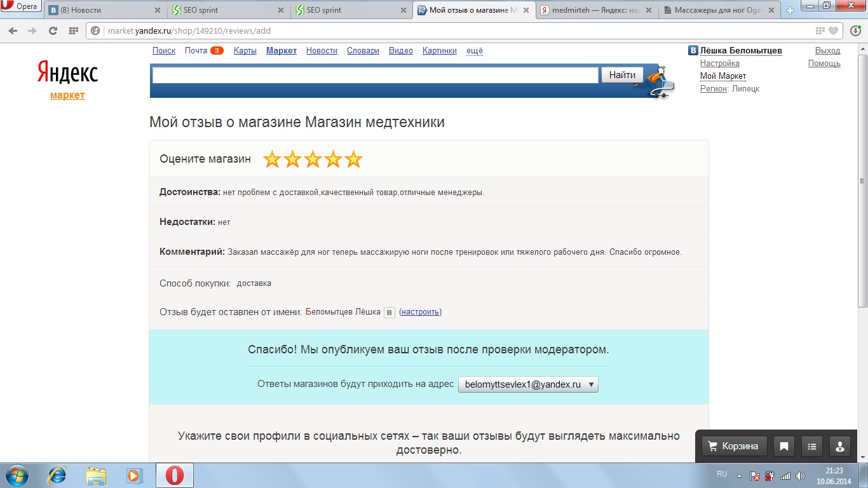Launch Internet Explorer from the taskbar
Viewport: 868px width, 488px height.
click(58, 475)
